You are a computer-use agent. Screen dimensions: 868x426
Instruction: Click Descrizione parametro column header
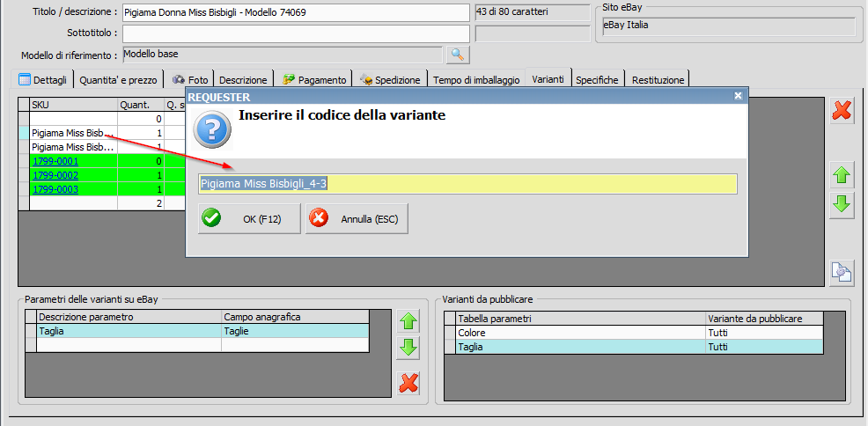tap(129, 317)
